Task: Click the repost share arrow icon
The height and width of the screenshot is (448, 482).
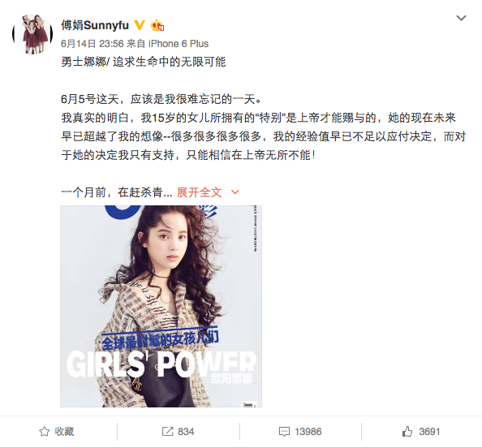Action: click(167, 432)
